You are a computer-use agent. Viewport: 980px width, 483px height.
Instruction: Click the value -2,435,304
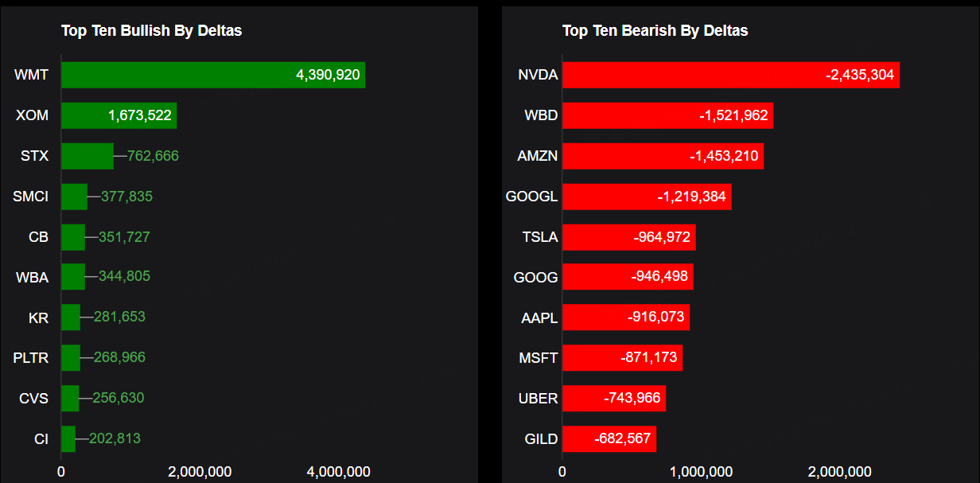(x=860, y=75)
